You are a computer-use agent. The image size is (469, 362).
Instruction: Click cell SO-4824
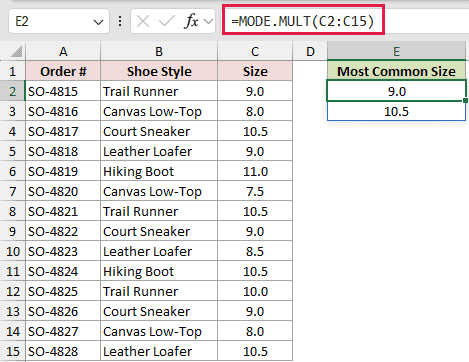click(x=63, y=271)
